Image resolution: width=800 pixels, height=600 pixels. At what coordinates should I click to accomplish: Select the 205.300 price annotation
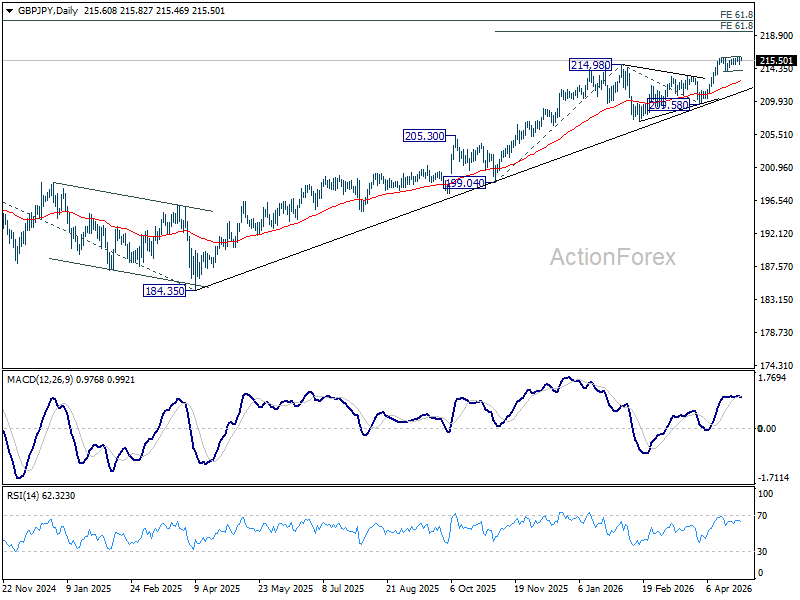pos(424,135)
